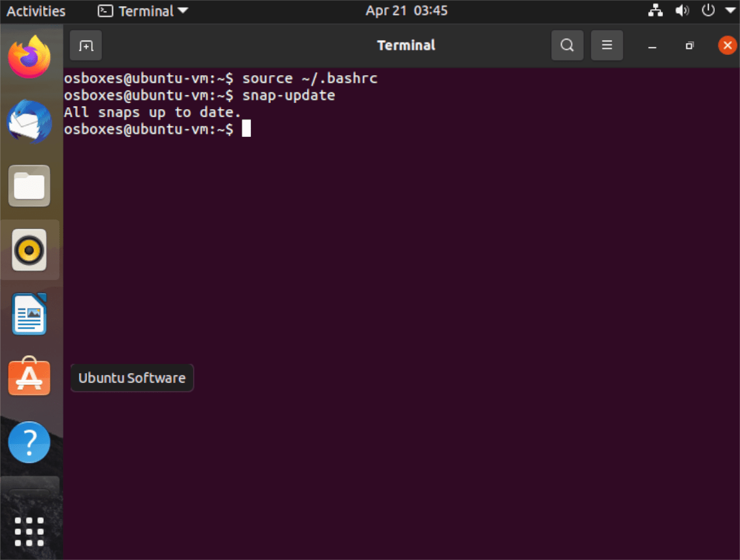This screenshot has height=560, width=740.
Task: Click the power status icon
Action: point(707,10)
